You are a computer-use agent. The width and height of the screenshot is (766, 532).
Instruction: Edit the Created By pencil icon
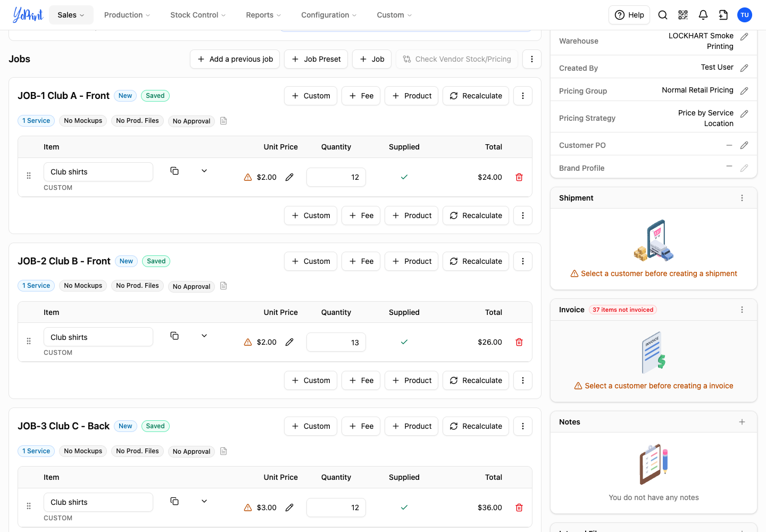tap(744, 68)
